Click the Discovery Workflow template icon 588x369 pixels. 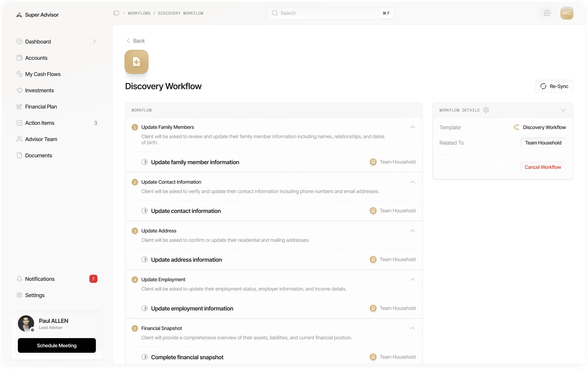(516, 127)
